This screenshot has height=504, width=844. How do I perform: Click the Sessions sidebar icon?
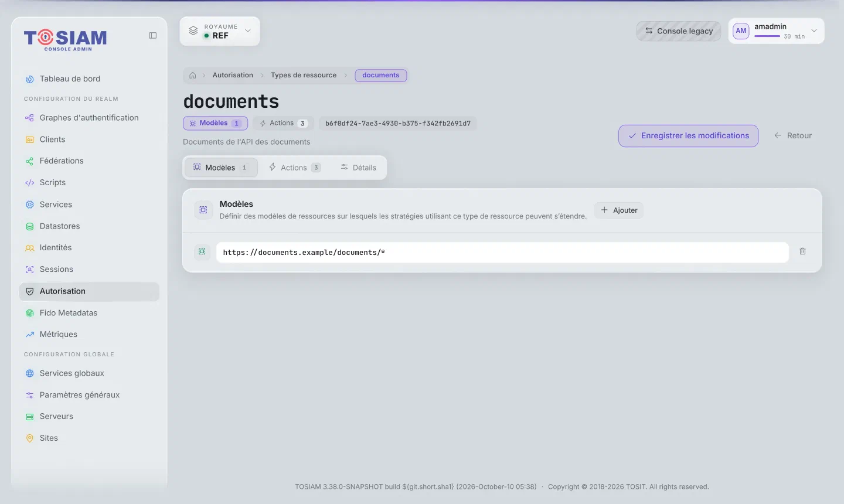pyautogui.click(x=29, y=270)
